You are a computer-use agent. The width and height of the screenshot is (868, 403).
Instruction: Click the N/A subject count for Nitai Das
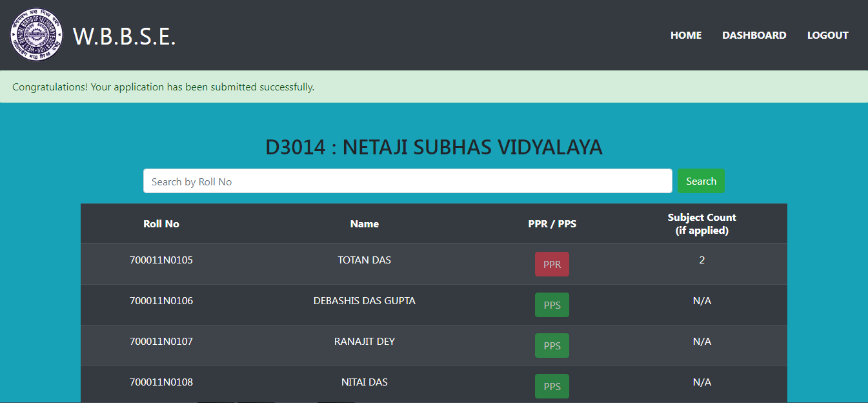(702, 382)
